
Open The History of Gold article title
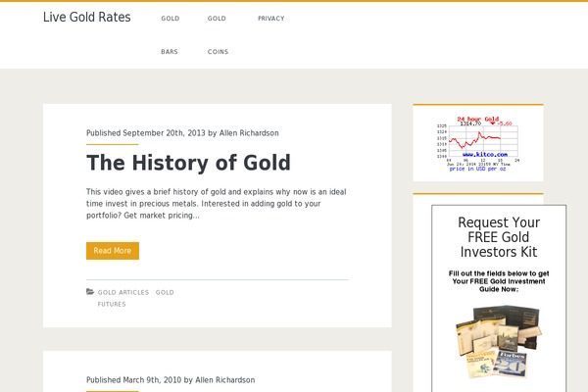click(x=188, y=163)
